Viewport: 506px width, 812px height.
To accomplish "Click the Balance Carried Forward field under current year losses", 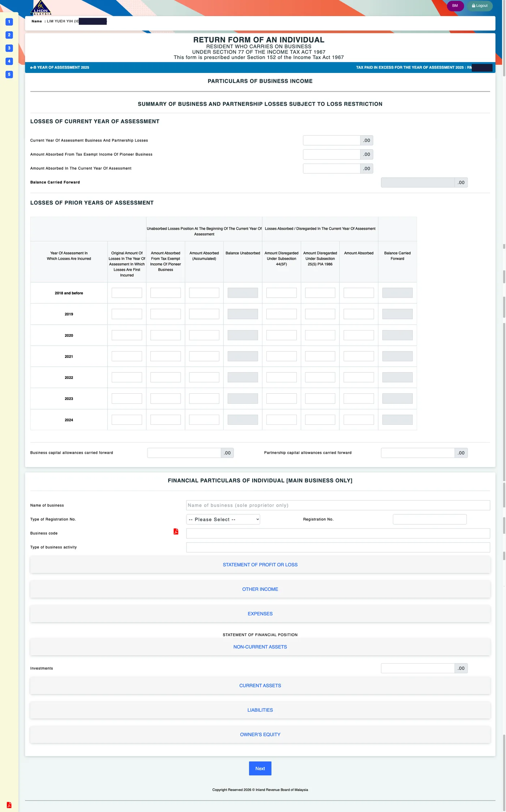I will click(x=418, y=182).
